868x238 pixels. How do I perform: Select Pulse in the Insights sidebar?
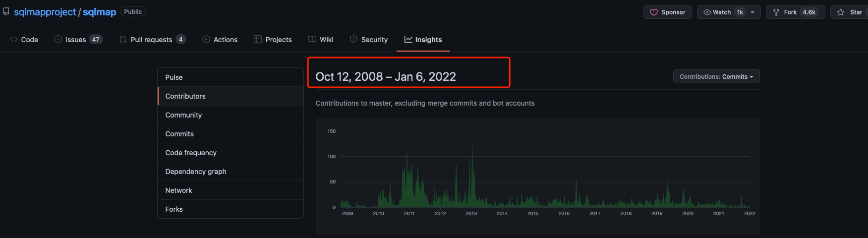coord(174,77)
